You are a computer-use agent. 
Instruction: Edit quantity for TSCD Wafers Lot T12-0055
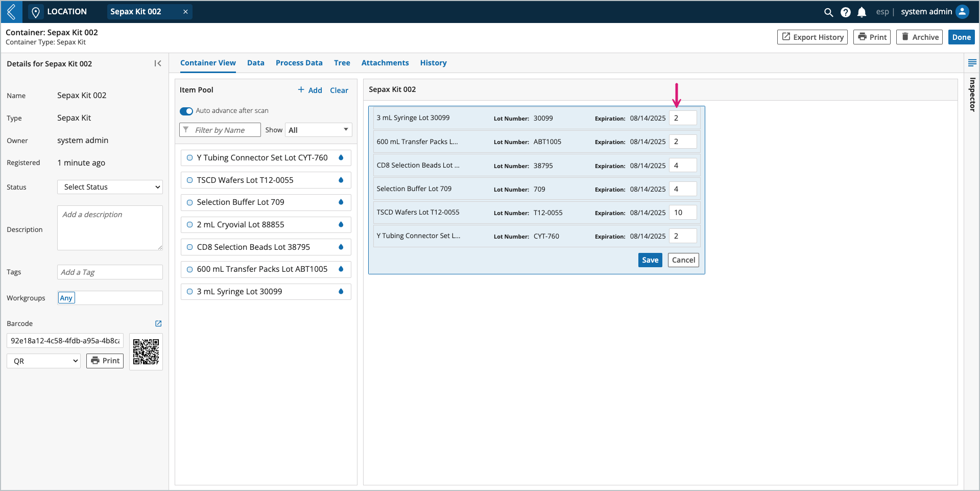coord(683,213)
